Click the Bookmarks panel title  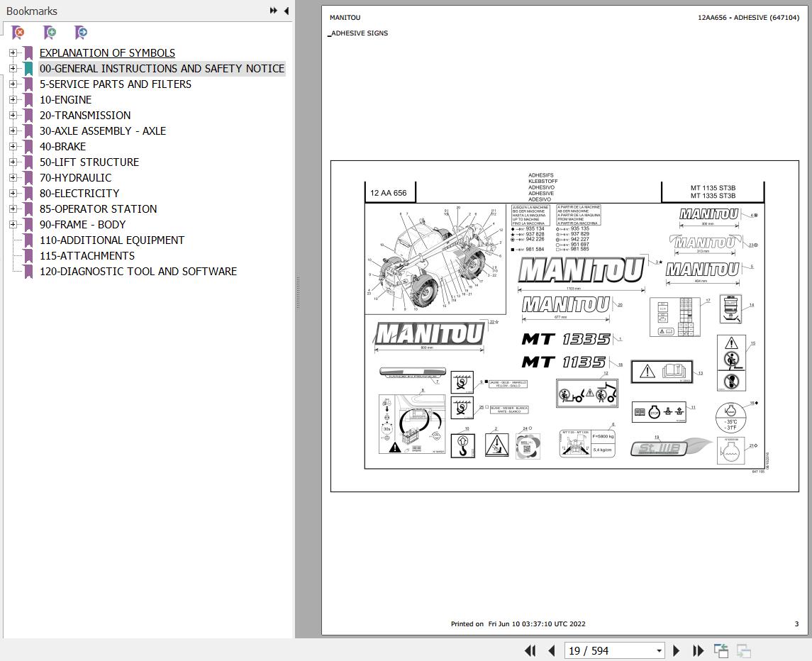pyautogui.click(x=32, y=11)
